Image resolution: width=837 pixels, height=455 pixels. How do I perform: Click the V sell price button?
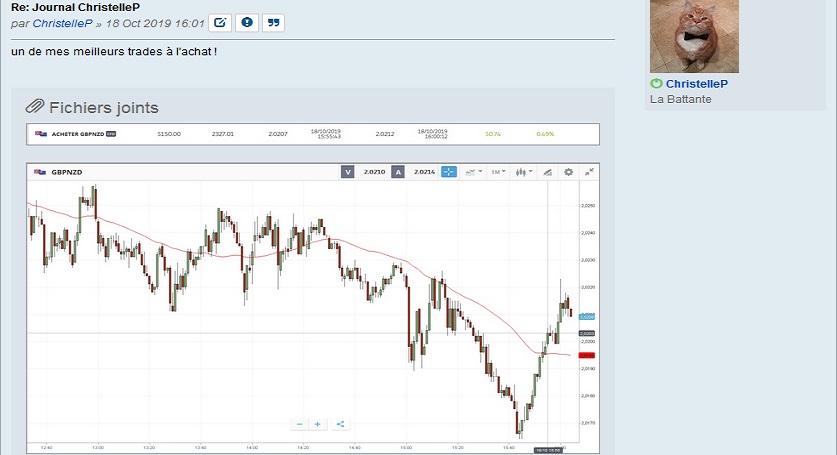tap(347, 172)
